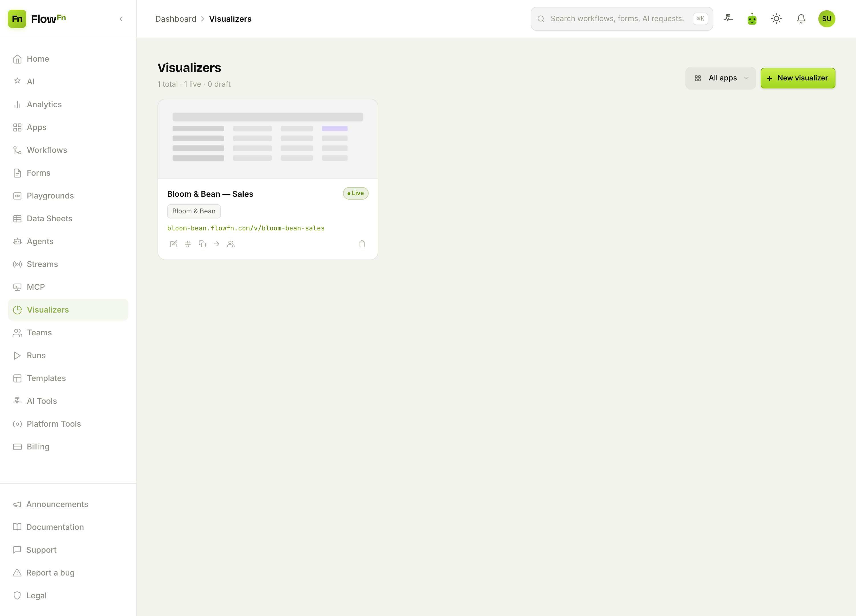
Task: Open notifications bell icon
Action: (801, 19)
